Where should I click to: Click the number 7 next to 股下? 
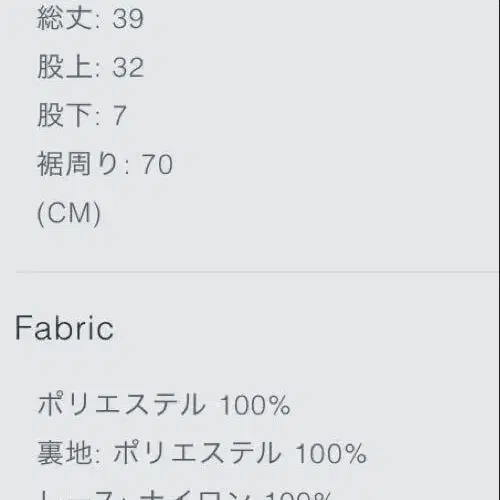[x=120, y=116]
